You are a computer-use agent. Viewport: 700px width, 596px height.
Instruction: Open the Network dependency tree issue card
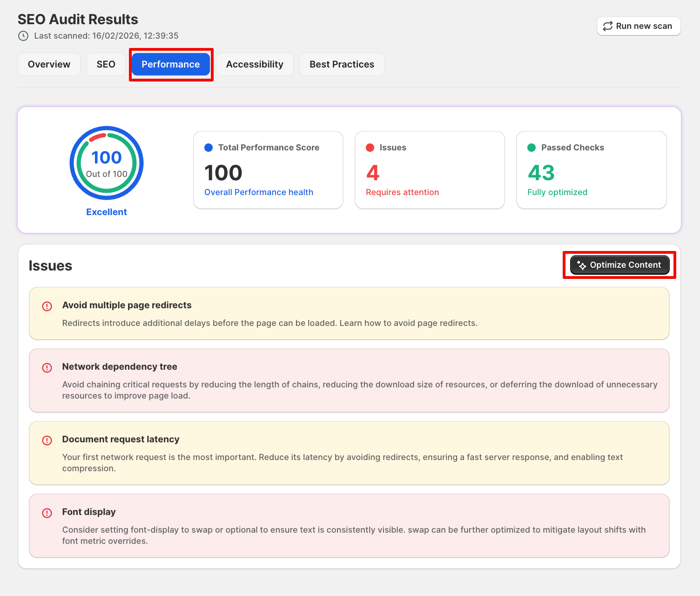(349, 380)
